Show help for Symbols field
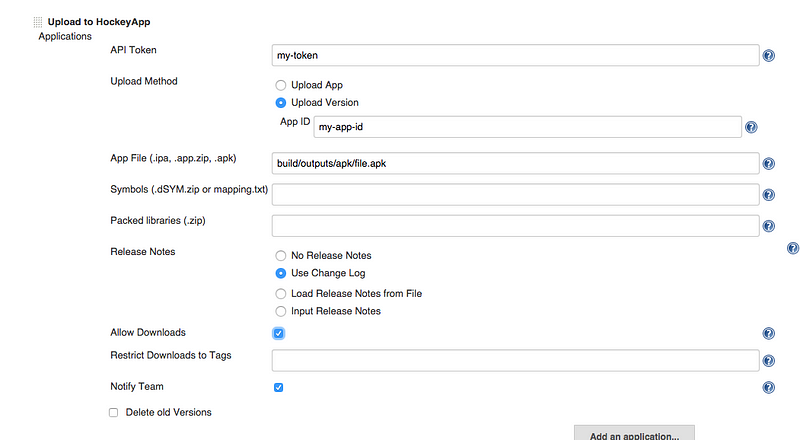 click(x=768, y=195)
